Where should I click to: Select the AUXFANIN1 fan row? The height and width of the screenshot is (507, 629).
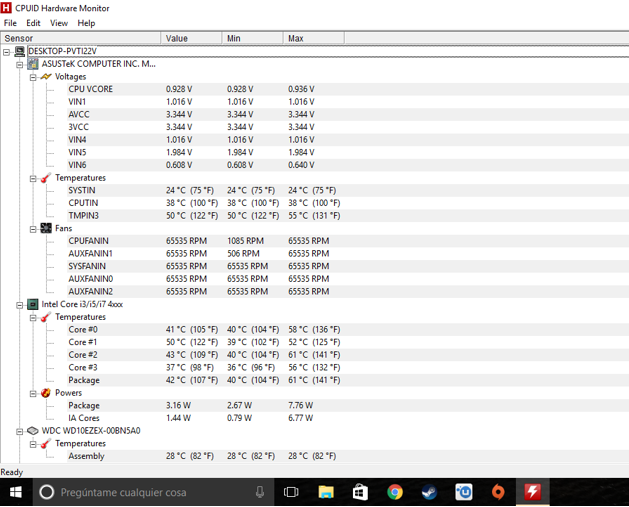click(x=348, y=254)
